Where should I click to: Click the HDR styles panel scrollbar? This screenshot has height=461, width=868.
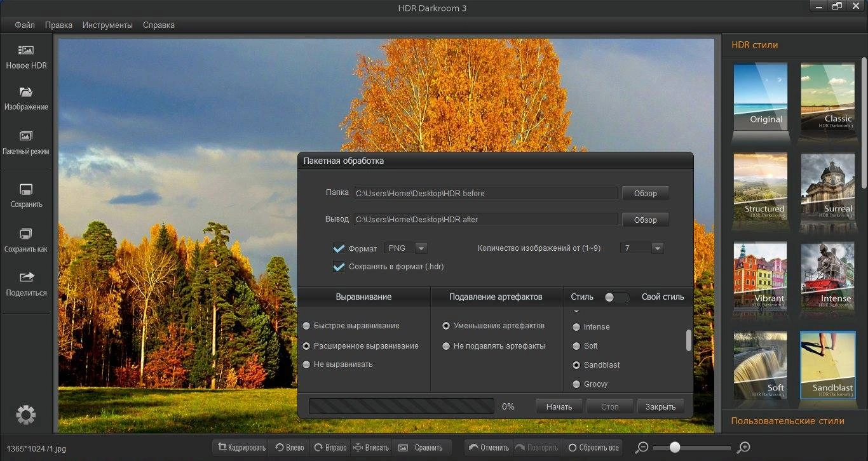864,123
